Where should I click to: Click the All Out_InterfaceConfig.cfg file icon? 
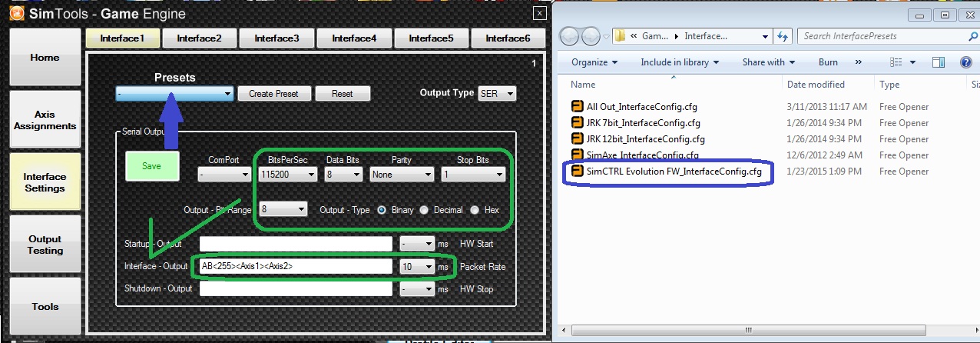pos(578,107)
